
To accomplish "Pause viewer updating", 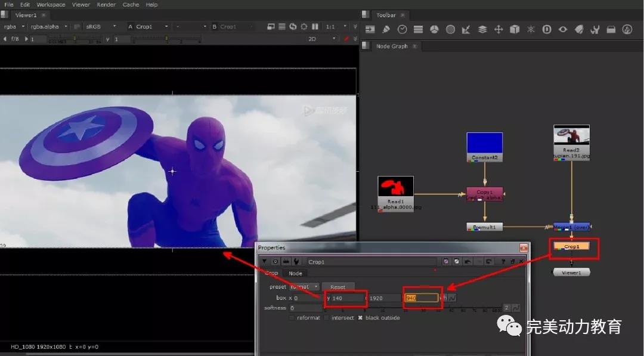I will tap(315, 26).
